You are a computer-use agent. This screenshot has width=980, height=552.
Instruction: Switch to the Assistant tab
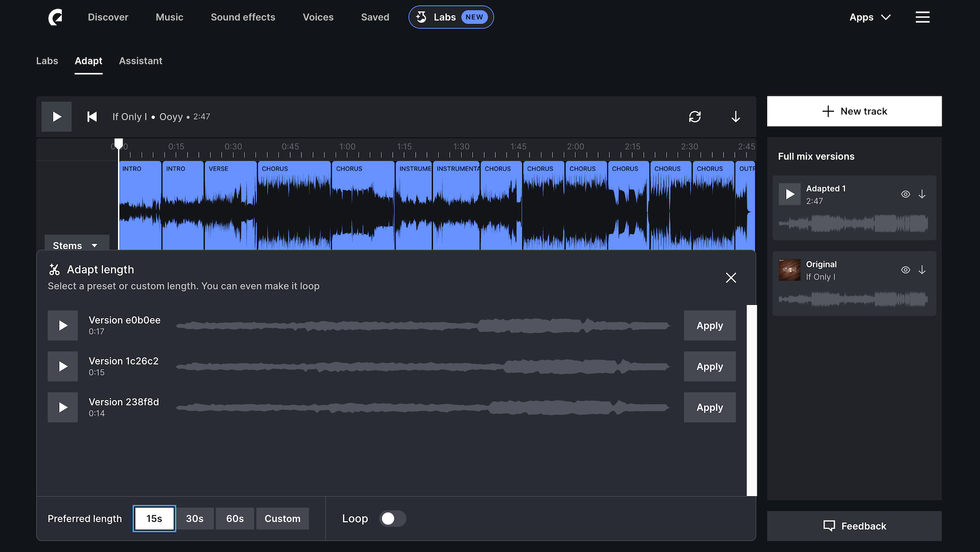140,61
